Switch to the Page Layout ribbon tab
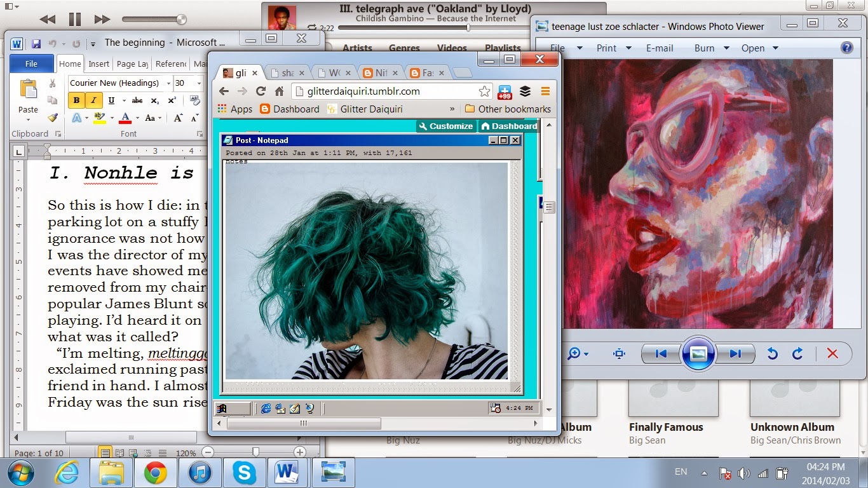This screenshot has height=488, width=868. pyautogui.click(x=132, y=64)
